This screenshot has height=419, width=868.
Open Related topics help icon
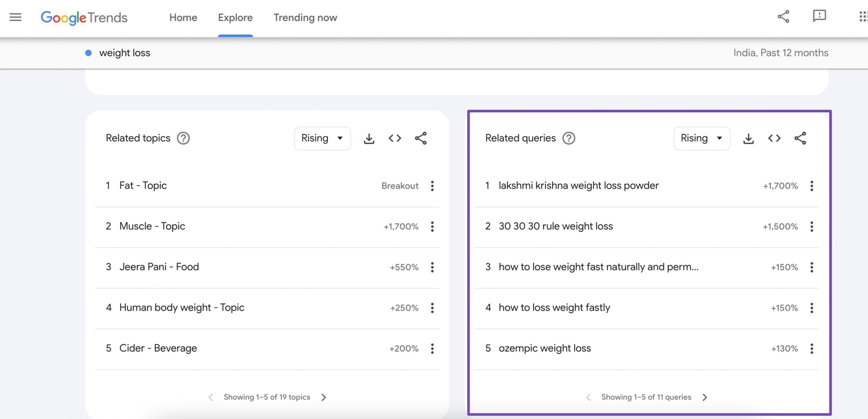point(183,138)
